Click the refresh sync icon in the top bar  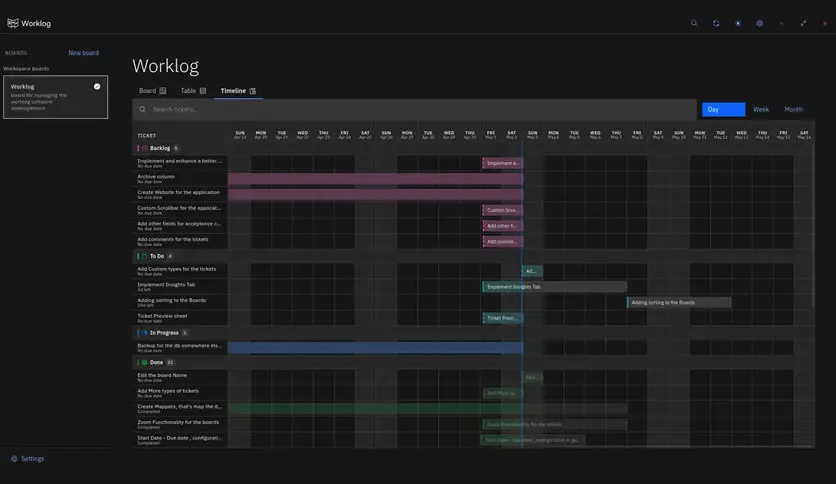point(716,23)
